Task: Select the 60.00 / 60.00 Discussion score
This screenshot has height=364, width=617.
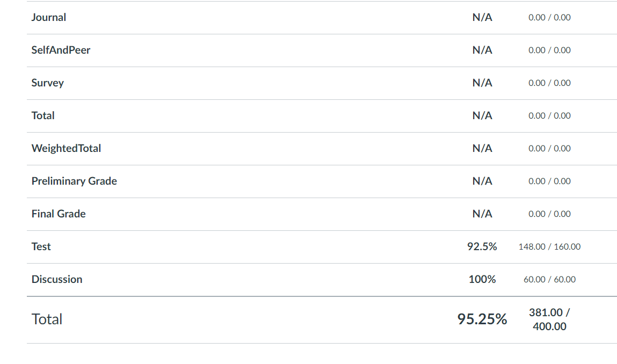Action: click(549, 280)
